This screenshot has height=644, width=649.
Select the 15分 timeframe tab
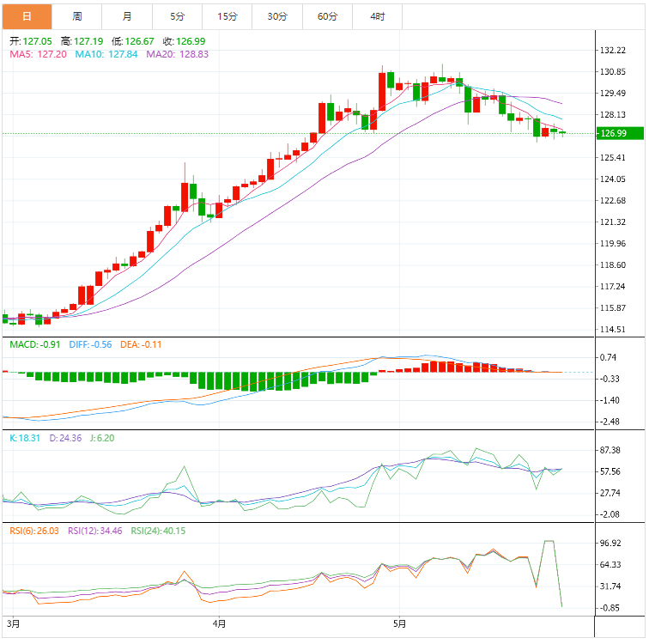[x=227, y=16]
